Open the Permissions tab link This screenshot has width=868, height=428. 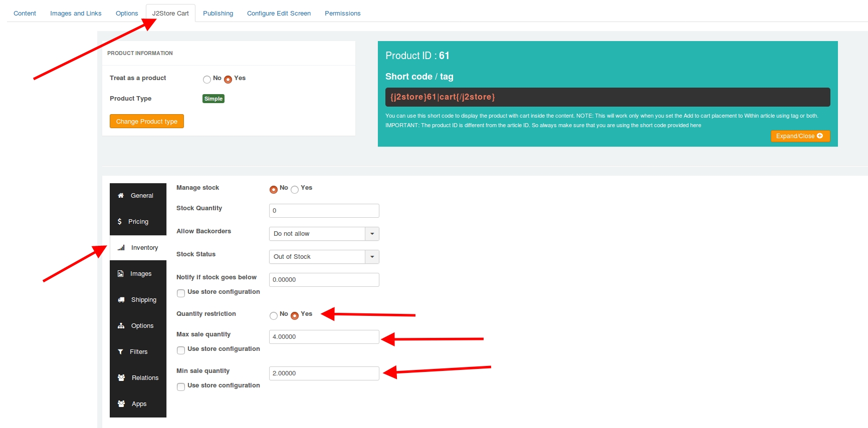(x=343, y=14)
